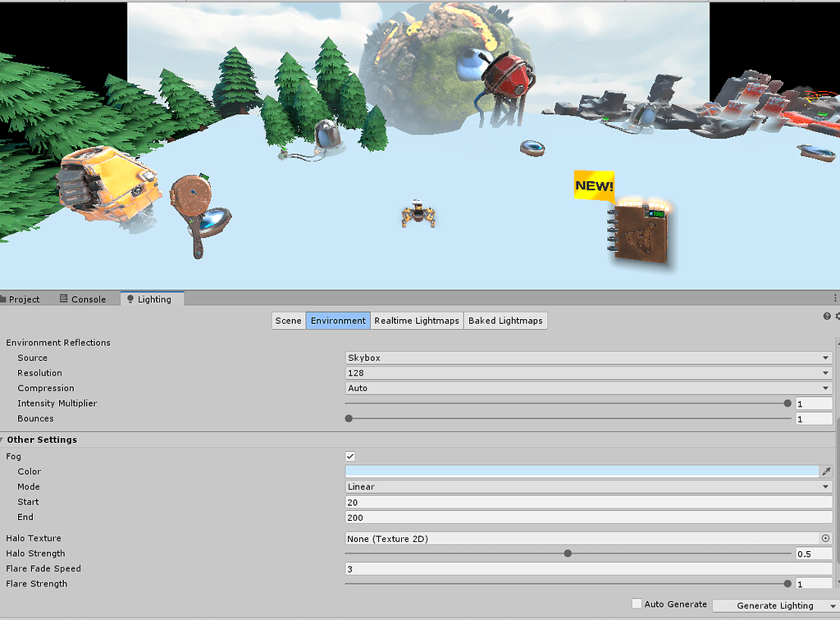Screen dimensions: 840x620
Task: Open the panel's three-dot options menu
Action: [x=835, y=298]
